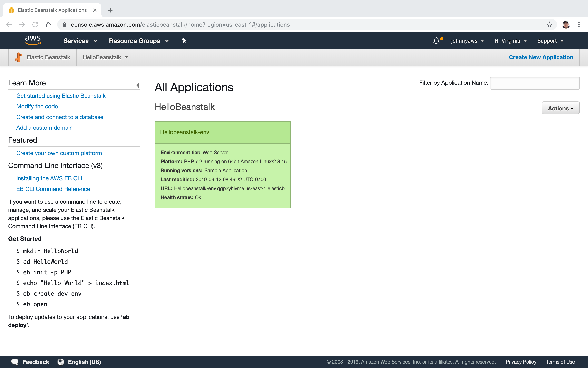Open a new browser tab
The image size is (588, 368).
click(x=110, y=10)
